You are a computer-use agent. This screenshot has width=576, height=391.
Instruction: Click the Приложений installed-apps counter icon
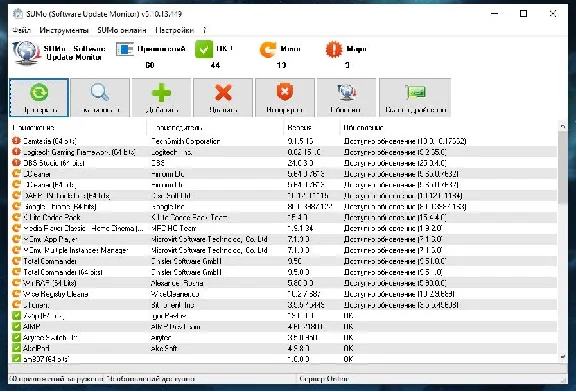[x=125, y=49]
